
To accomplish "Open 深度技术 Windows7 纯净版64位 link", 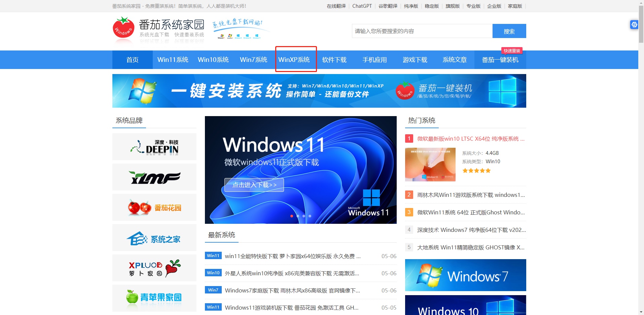I will click(x=471, y=230).
